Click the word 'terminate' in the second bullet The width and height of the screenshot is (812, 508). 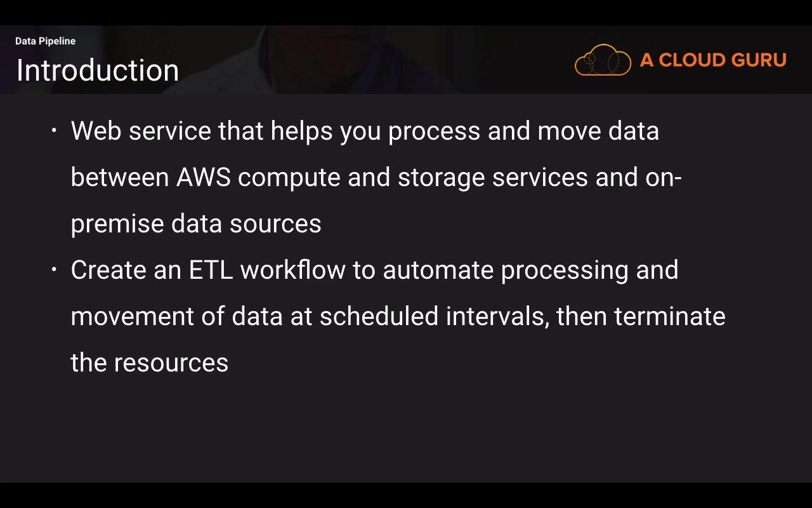click(x=669, y=316)
